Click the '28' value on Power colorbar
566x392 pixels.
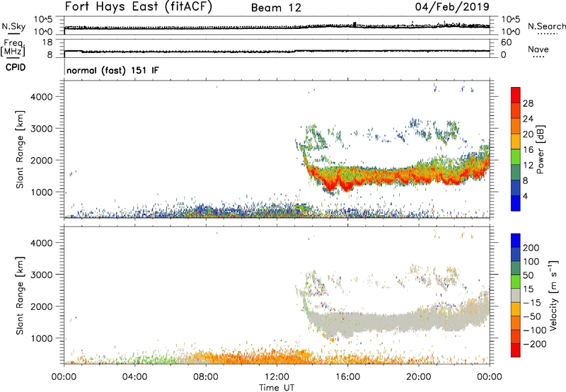point(528,103)
